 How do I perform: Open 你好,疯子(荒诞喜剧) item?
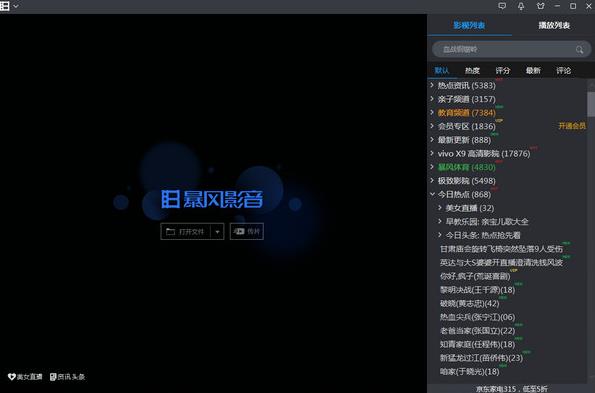pyautogui.click(x=475, y=277)
